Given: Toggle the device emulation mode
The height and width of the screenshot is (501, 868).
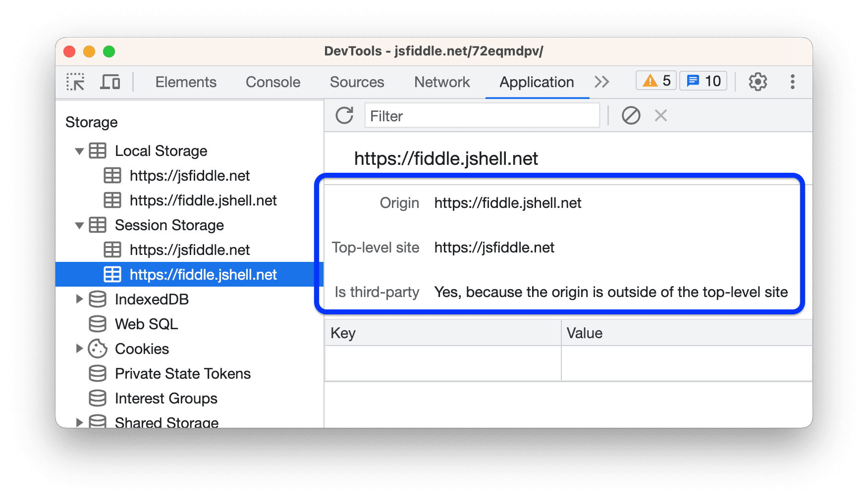Looking at the screenshot, I should click(x=110, y=82).
